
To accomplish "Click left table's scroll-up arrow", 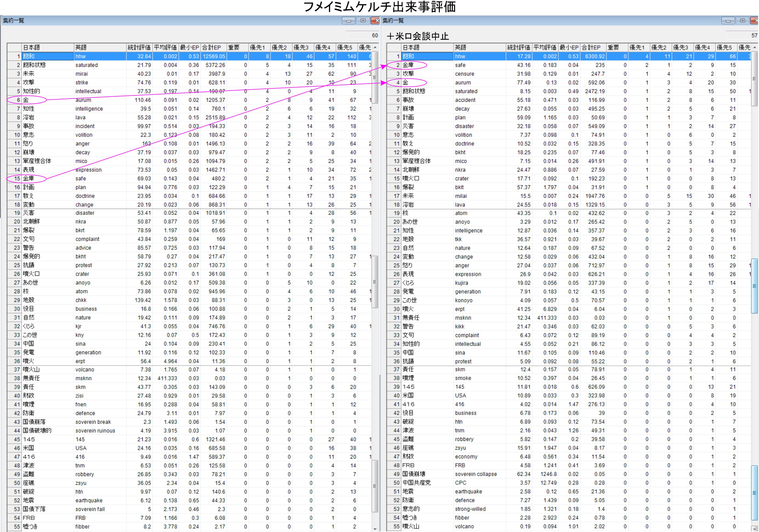I will click(375, 48).
